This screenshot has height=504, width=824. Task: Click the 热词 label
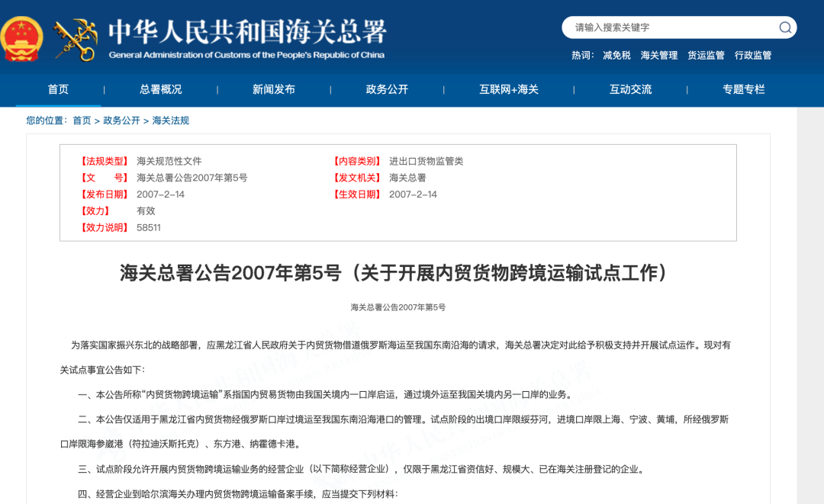pos(582,55)
